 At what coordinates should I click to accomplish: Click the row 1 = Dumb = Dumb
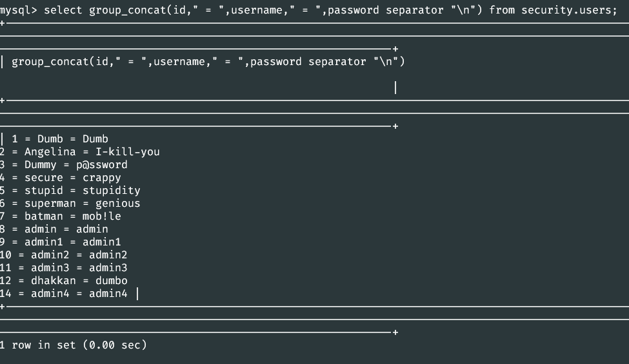pos(60,139)
